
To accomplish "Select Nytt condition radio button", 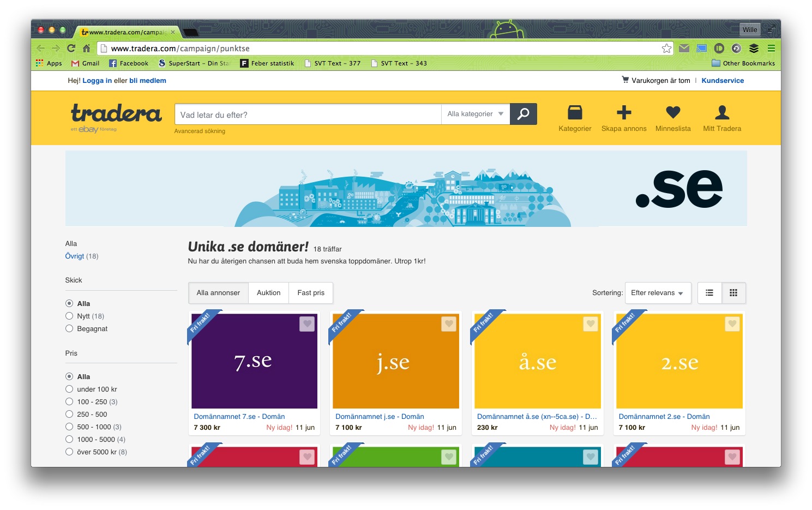I will (69, 316).
